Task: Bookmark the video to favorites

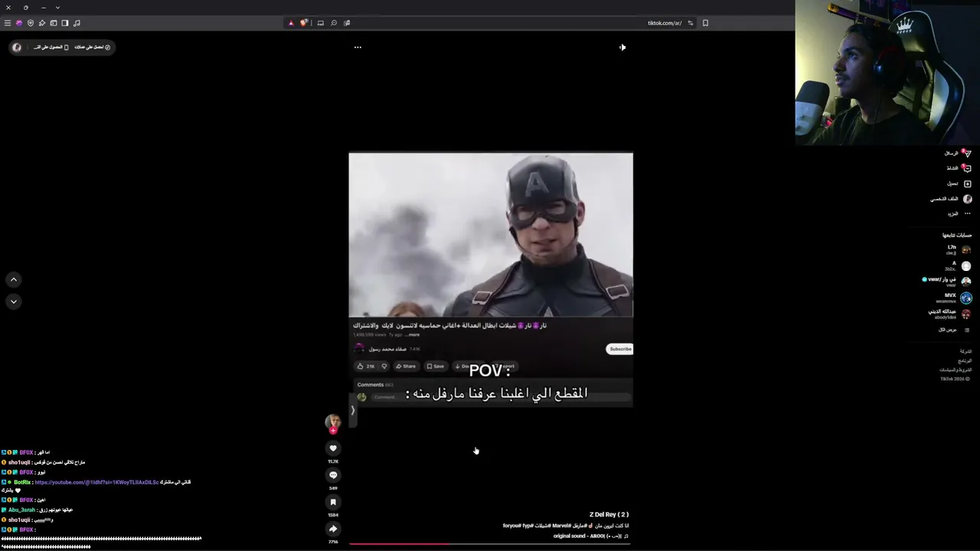Action: pyautogui.click(x=333, y=502)
